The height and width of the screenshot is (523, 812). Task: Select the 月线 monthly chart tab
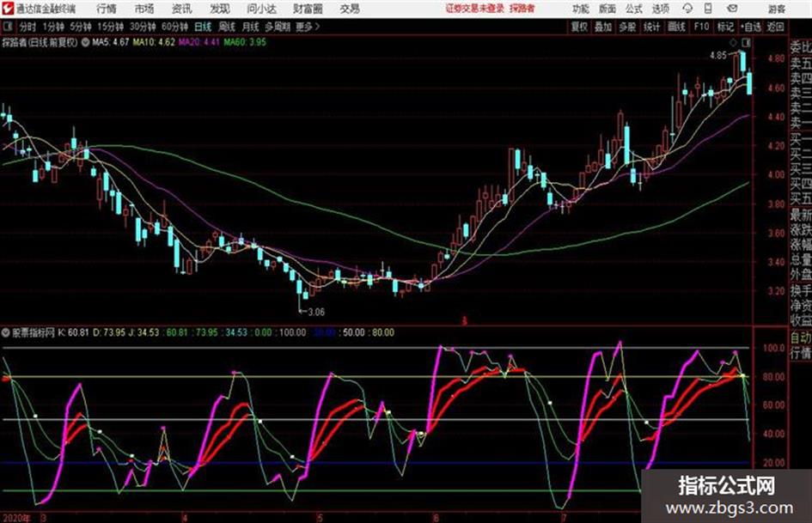pos(251,27)
